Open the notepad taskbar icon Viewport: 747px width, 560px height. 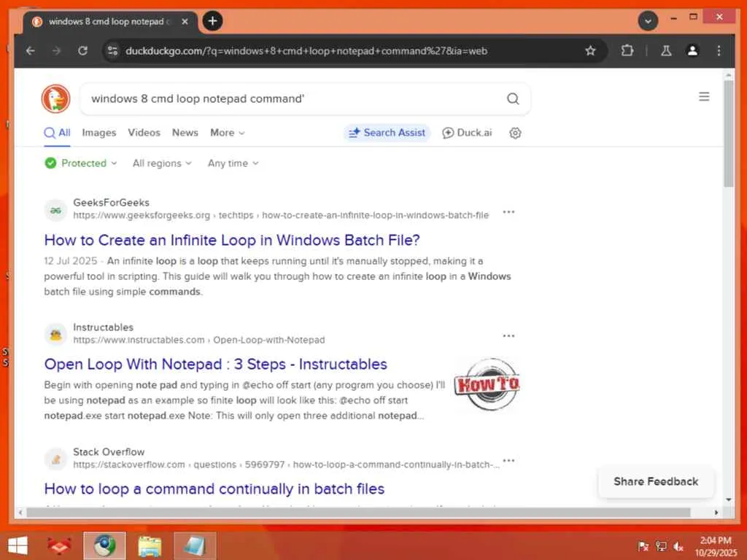(195, 545)
